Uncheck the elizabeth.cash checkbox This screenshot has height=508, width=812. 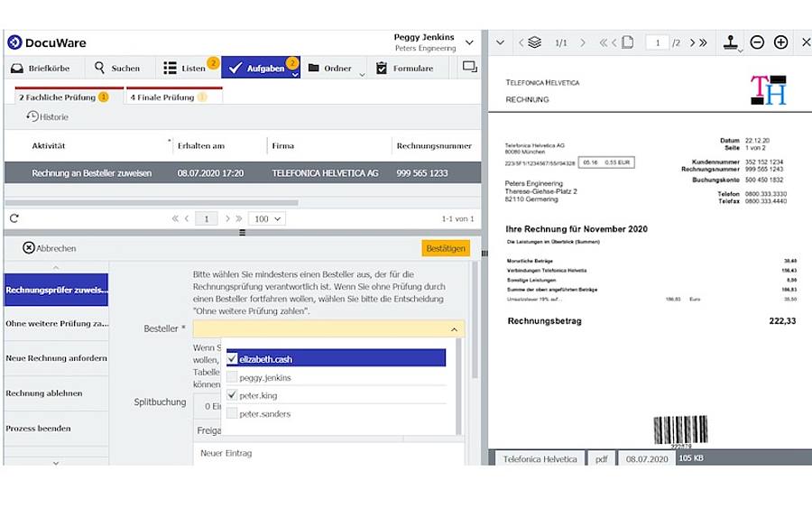(232, 358)
